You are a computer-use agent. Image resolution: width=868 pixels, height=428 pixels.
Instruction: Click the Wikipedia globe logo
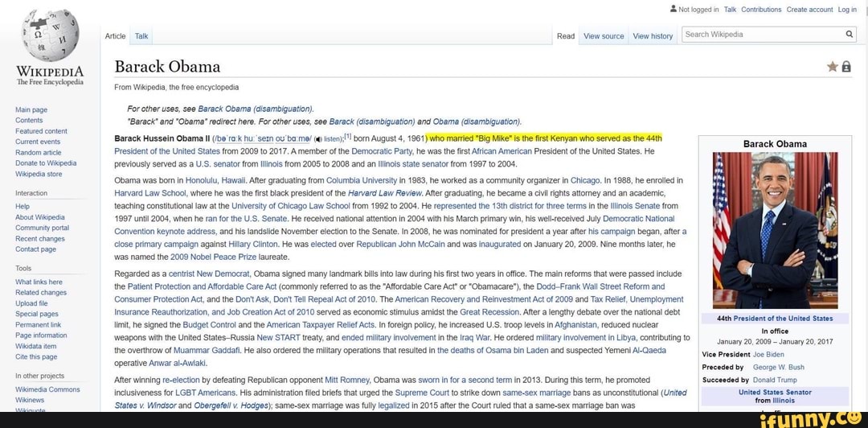coord(51,35)
